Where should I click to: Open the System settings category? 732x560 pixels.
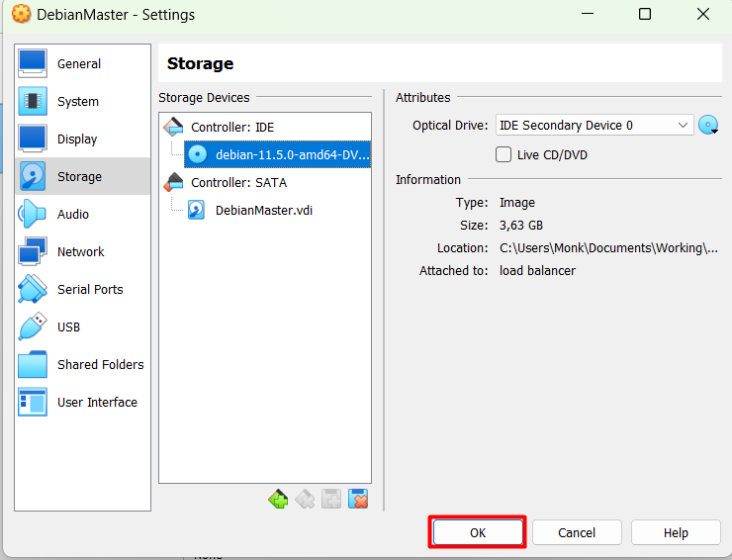tap(83, 101)
